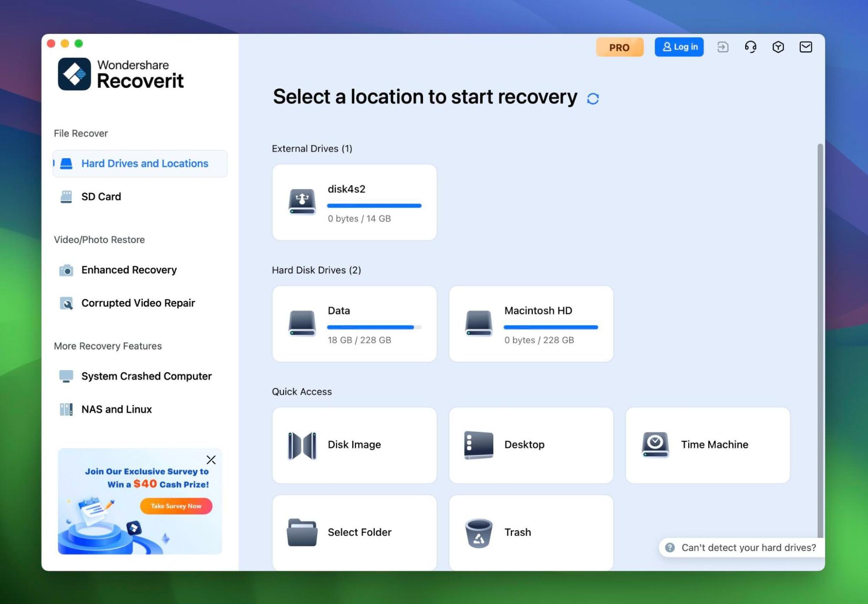Choose Disk Image label text
This screenshot has width=868, height=604.
354,445
